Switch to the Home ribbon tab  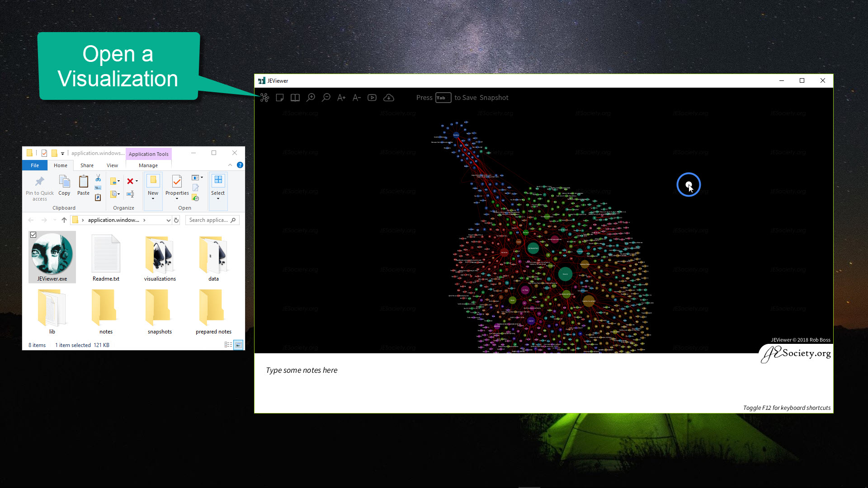[61, 165]
